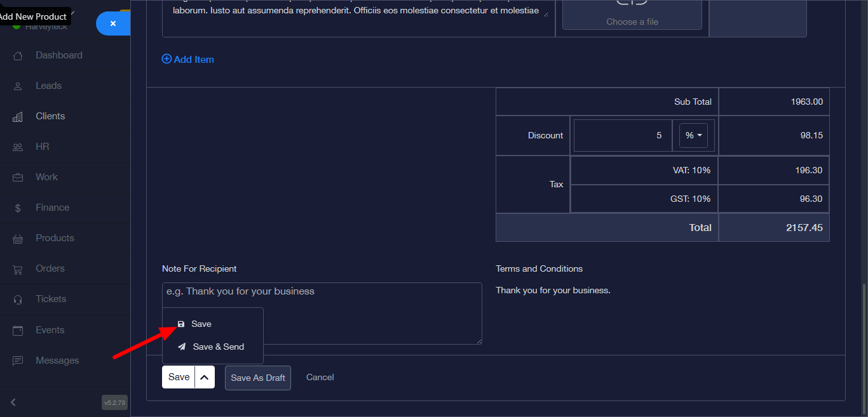Click the Products basket icon
Screen dimensions: 868x417
pos(18,239)
